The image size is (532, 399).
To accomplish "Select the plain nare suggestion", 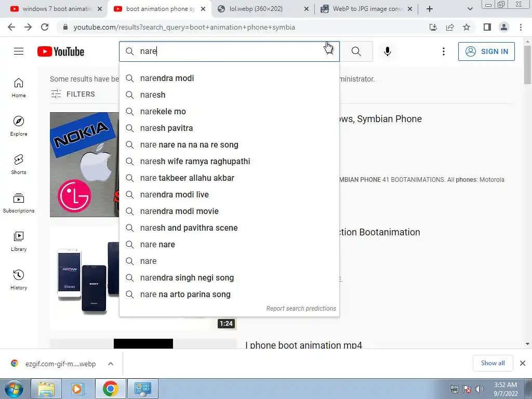I will (229, 261).
